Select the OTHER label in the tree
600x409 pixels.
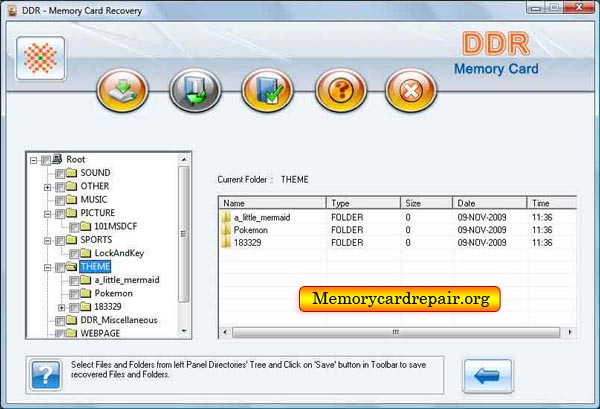point(95,186)
